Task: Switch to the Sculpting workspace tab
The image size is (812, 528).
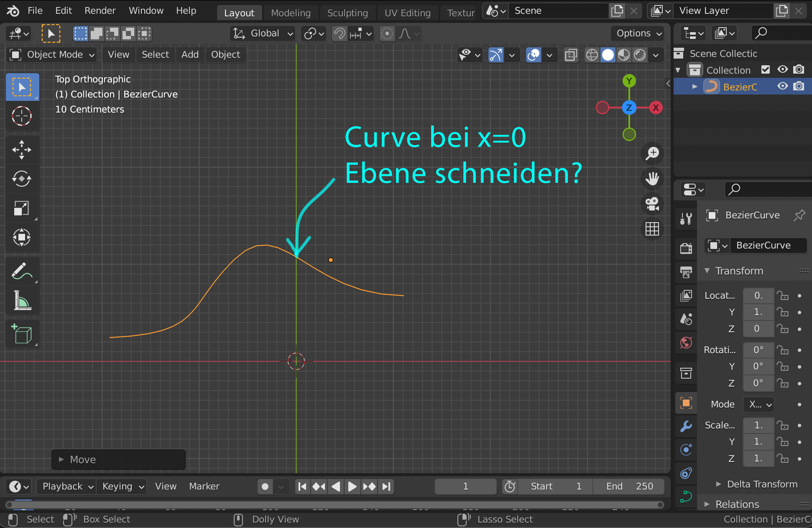Action: pos(347,13)
